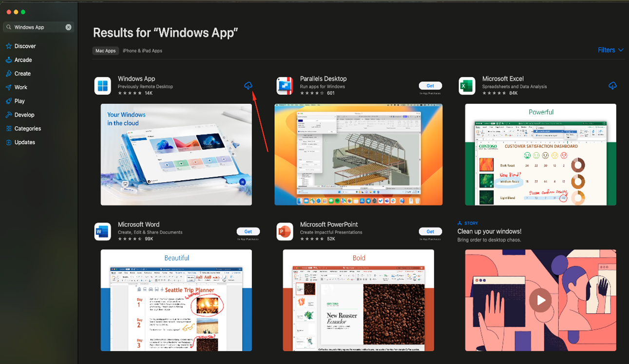Open Discover in the sidebar
Screen dimensions: 629x364
[x=25, y=46]
